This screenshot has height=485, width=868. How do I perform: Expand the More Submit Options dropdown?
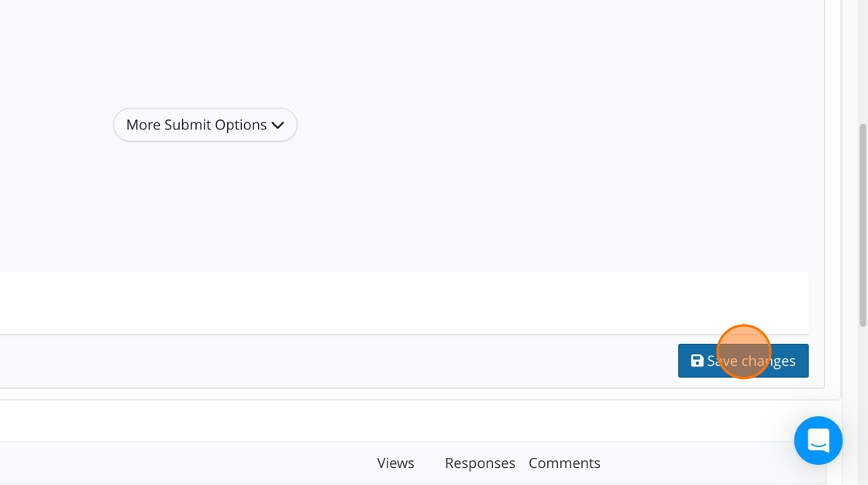pos(205,125)
